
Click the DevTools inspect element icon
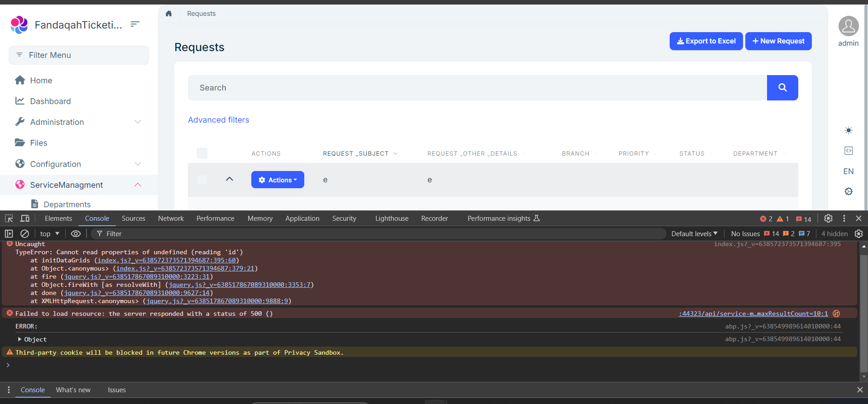pyautogui.click(x=9, y=219)
